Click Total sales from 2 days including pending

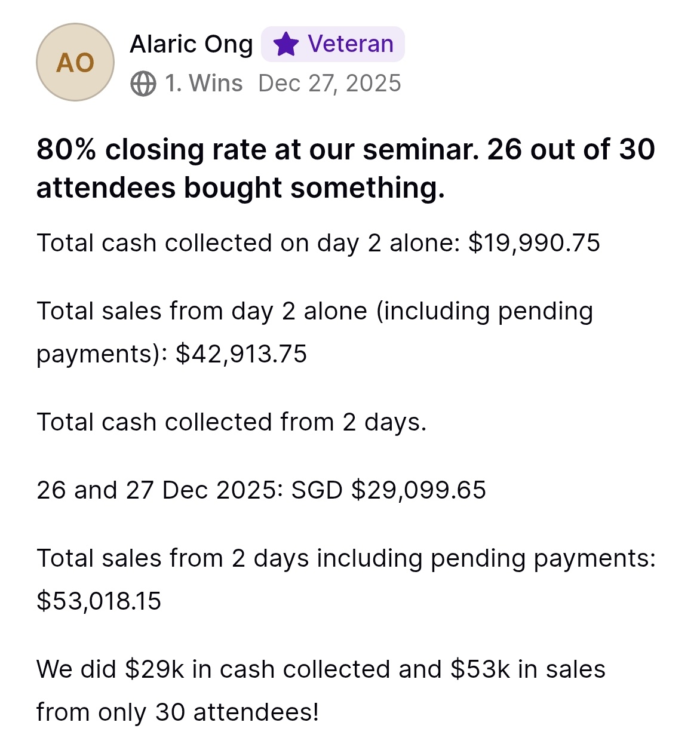346,558
